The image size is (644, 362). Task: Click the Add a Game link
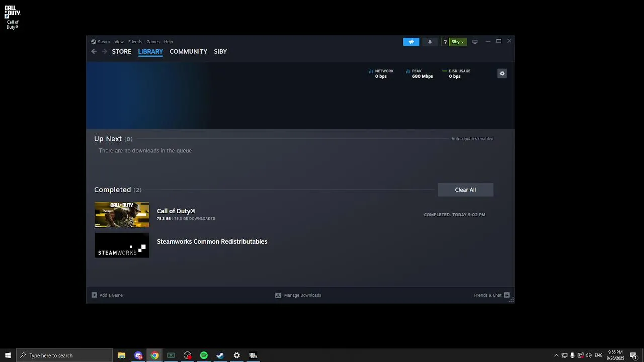pyautogui.click(x=107, y=295)
